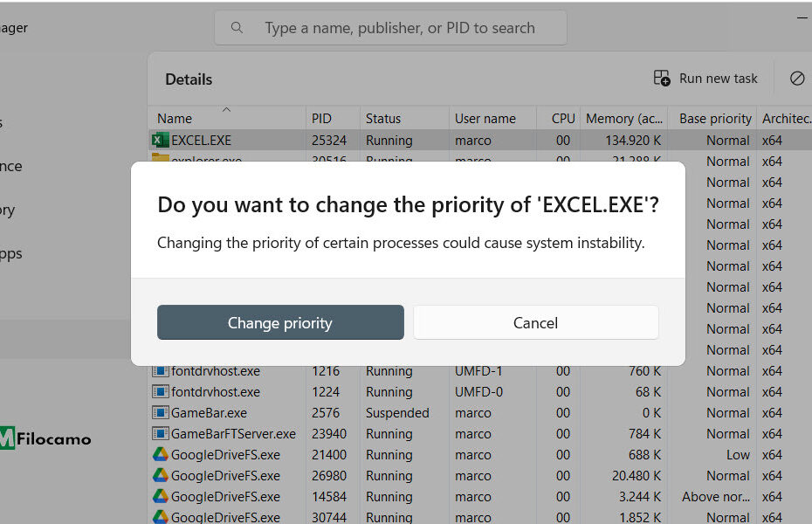Select GoogleDriveFS.exe with PID 26980
812x524 pixels.
(225, 476)
